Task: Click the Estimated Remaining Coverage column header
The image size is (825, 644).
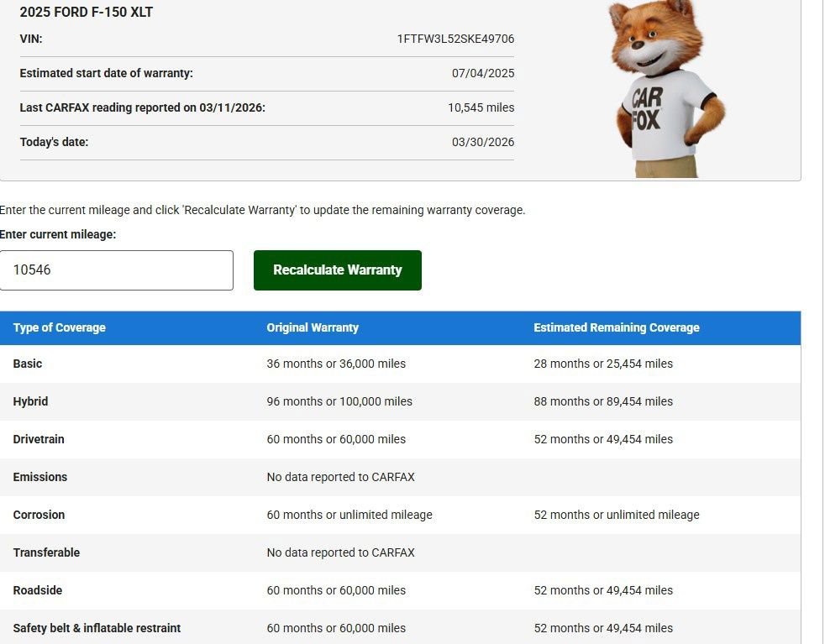Action: click(x=616, y=327)
